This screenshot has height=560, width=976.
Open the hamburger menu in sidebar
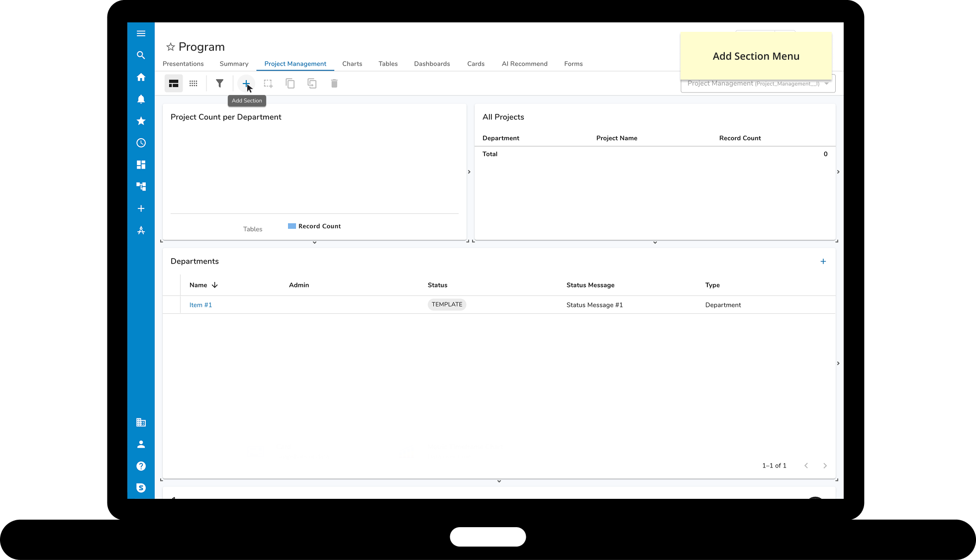[141, 33]
